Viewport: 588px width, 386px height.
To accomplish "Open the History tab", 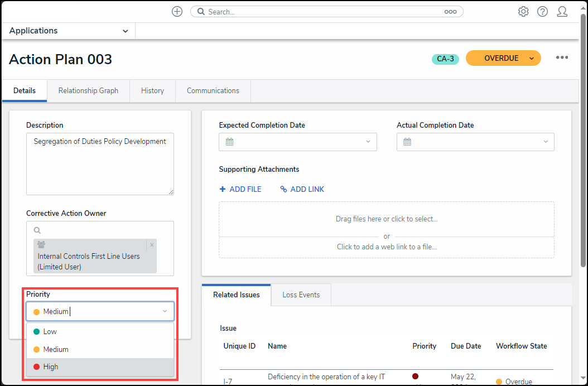I will pos(152,90).
